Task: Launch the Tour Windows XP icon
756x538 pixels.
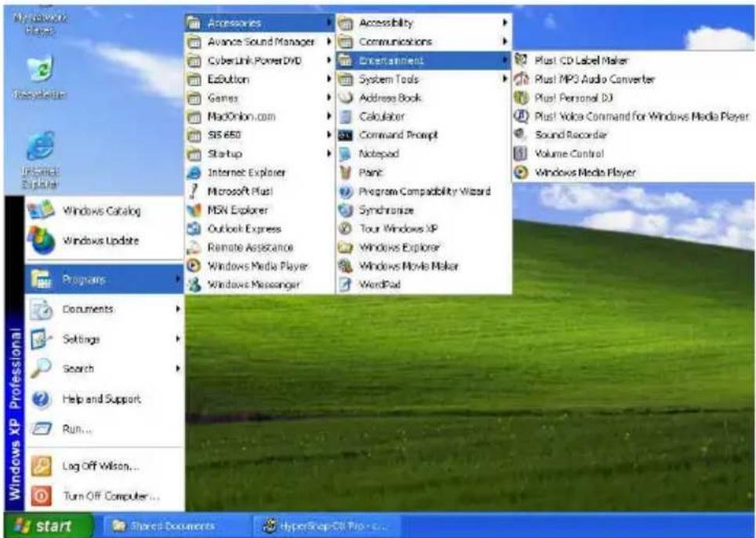Action: pos(345,229)
